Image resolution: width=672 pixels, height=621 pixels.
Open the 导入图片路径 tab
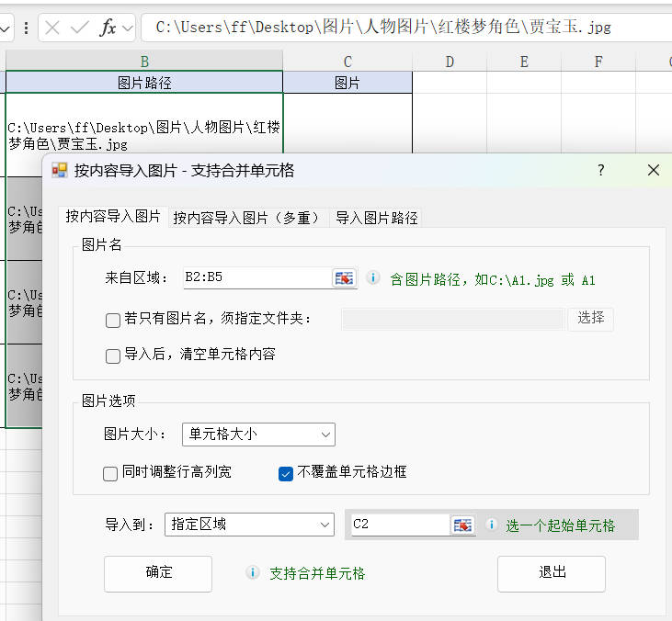(376, 218)
